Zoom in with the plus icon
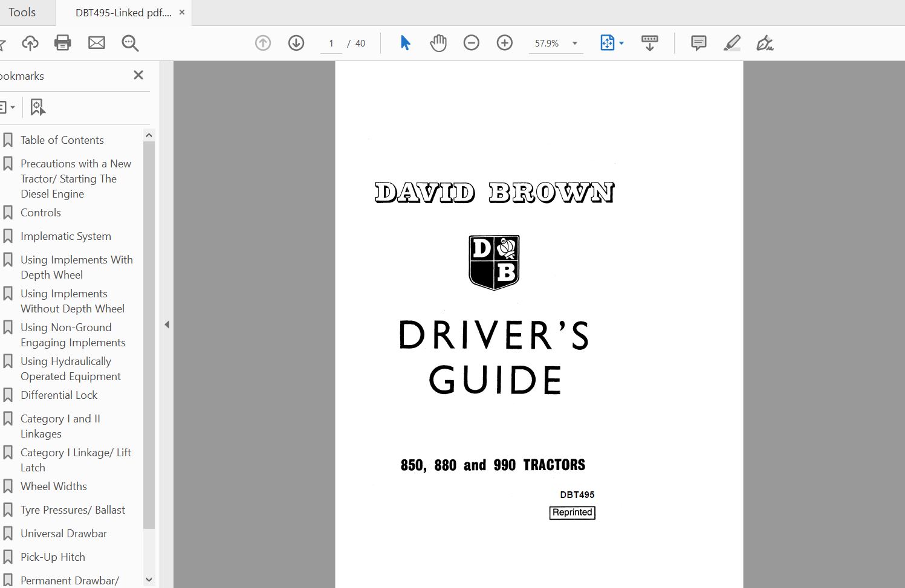This screenshot has height=588, width=905. 505,43
